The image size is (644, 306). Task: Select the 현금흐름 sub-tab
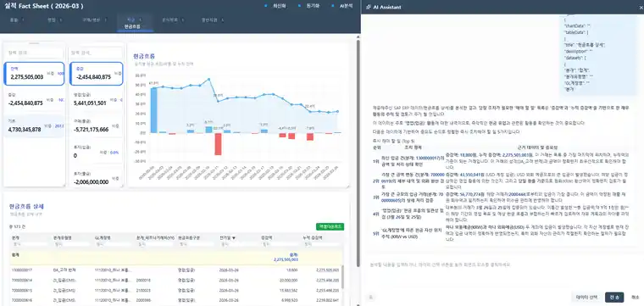click(132, 26)
